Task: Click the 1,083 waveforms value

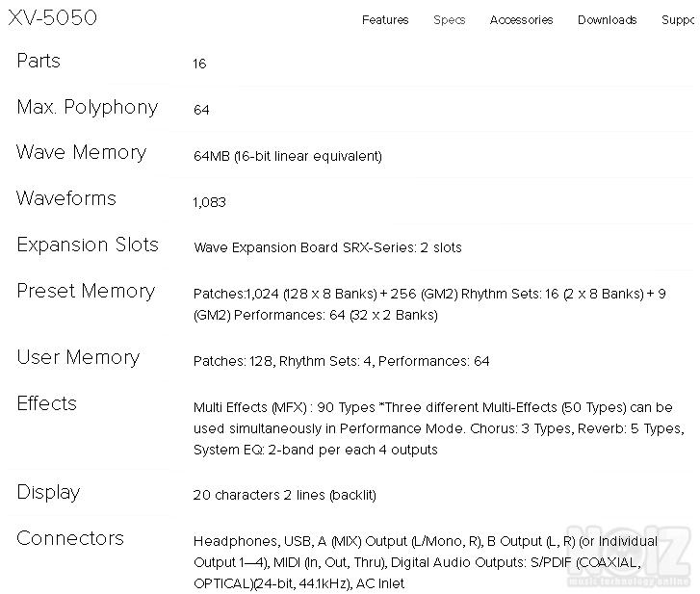Action: tap(209, 202)
